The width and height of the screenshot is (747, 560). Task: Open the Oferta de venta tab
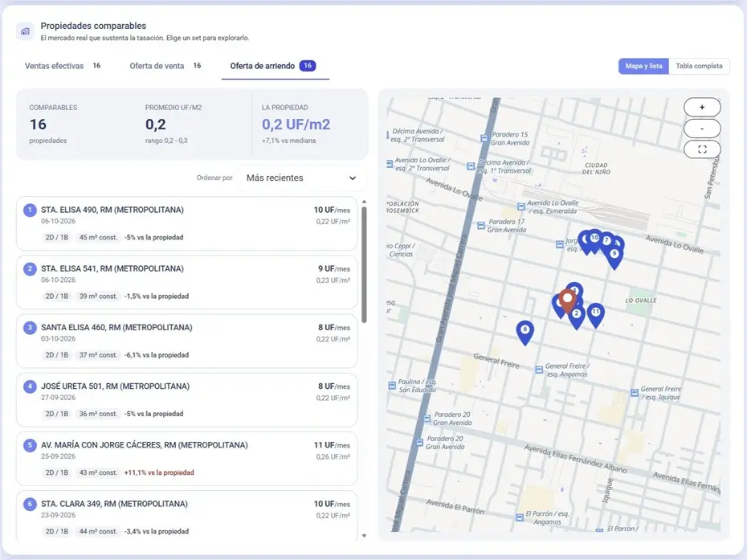165,66
